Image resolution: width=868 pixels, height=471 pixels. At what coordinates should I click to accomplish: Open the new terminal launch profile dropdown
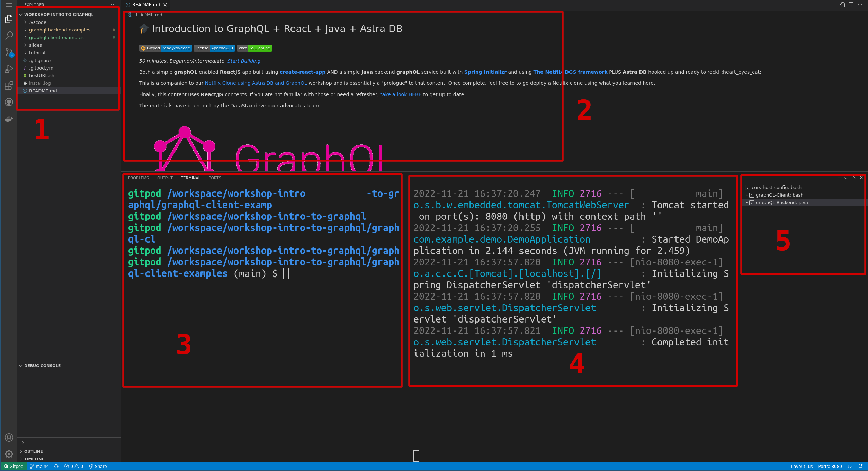[x=846, y=178]
